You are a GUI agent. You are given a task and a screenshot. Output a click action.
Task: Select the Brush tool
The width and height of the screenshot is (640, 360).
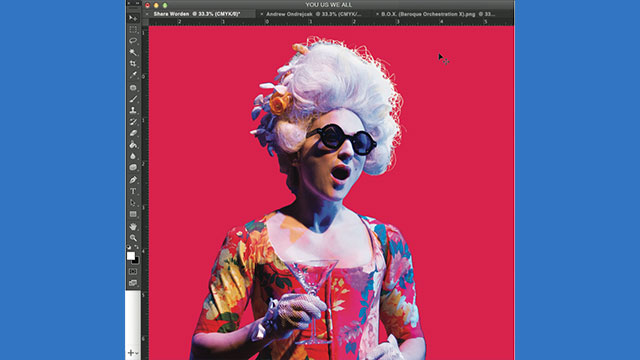click(x=133, y=99)
